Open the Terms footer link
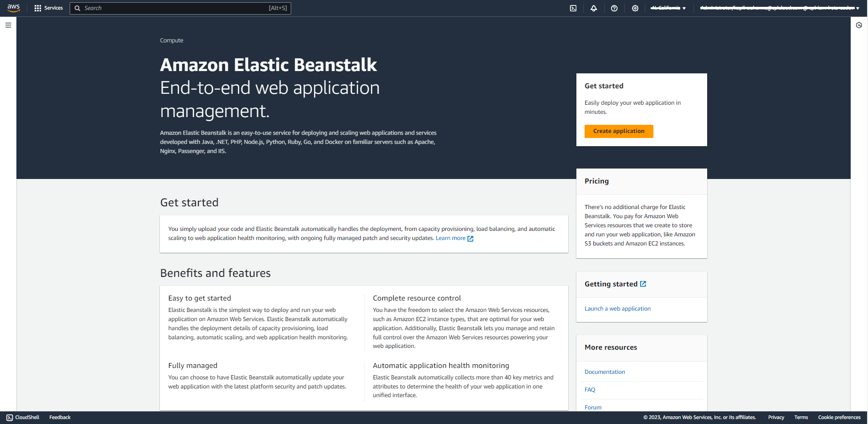The width and height of the screenshot is (868, 424). pyautogui.click(x=801, y=418)
